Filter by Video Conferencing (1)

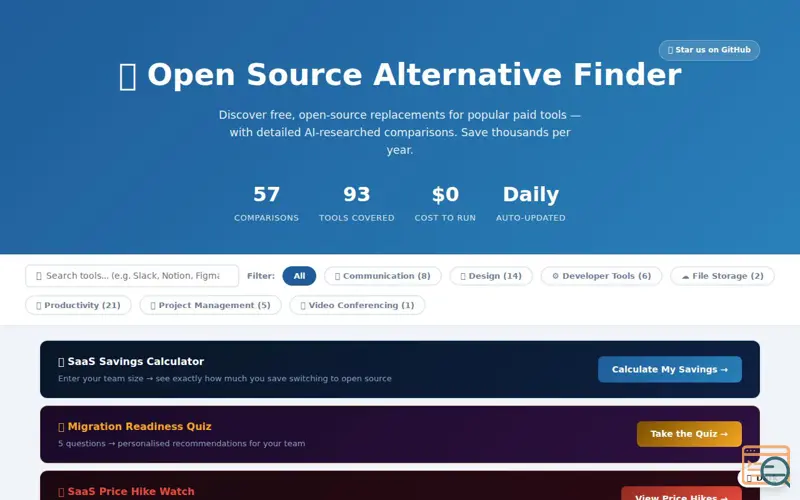click(x=357, y=305)
